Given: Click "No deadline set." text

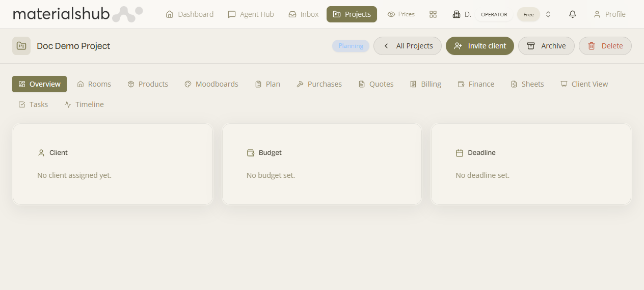Looking at the screenshot, I should coord(482,175).
